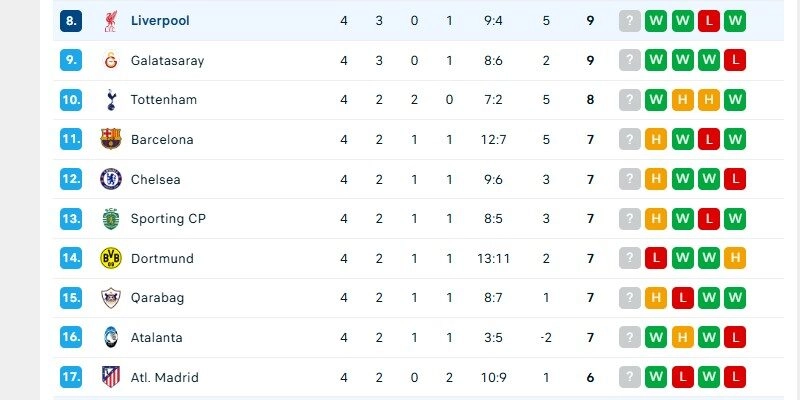Click the Dortmund club crest icon
800x400 pixels.
110,258
